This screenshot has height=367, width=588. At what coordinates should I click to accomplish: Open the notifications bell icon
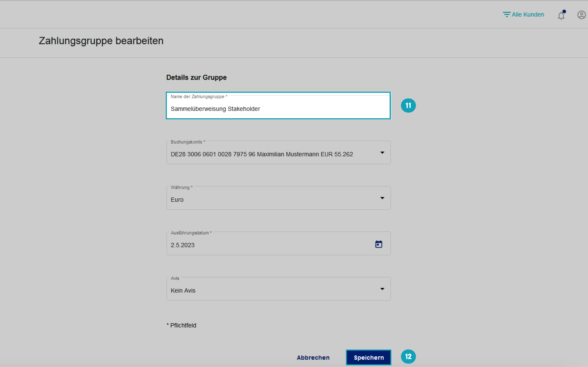[561, 15]
